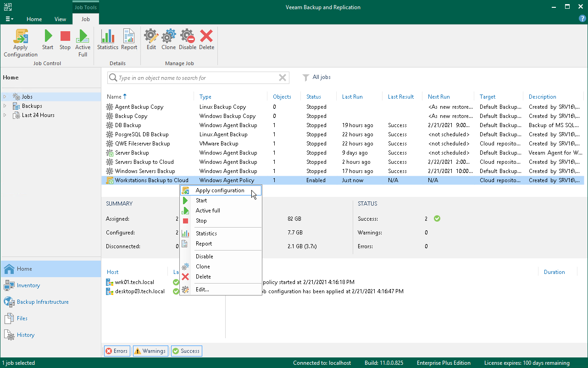Click the desktop03.tech.local host icon
This screenshot has height=368, width=588.
tap(110, 291)
